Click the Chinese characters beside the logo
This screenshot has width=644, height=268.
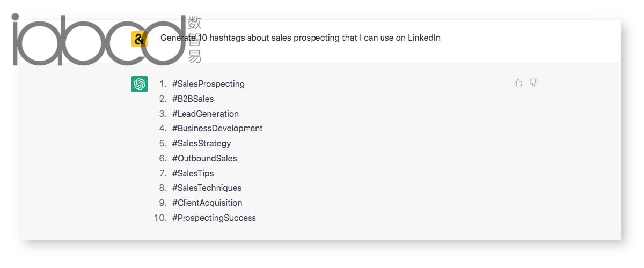pos(195,40)
